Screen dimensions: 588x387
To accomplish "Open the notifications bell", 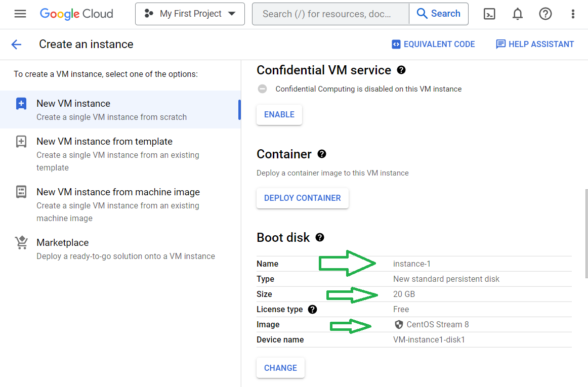I will click(517, 14).
